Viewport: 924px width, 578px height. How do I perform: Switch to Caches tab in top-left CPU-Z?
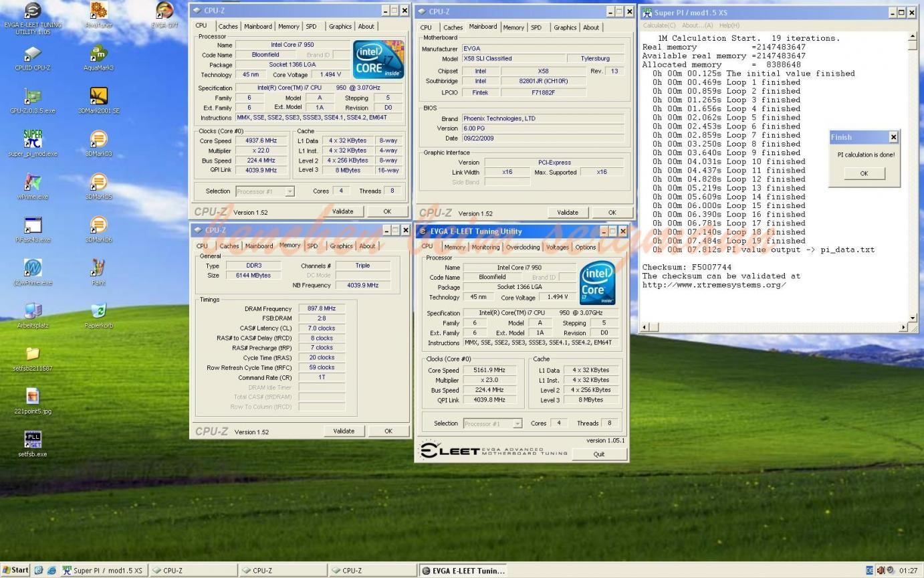228,26
